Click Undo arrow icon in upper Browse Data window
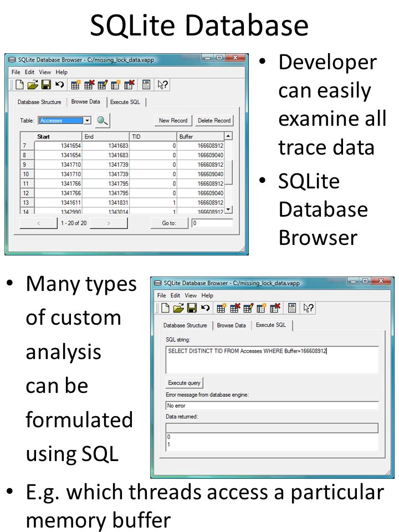 click(59, 84)
